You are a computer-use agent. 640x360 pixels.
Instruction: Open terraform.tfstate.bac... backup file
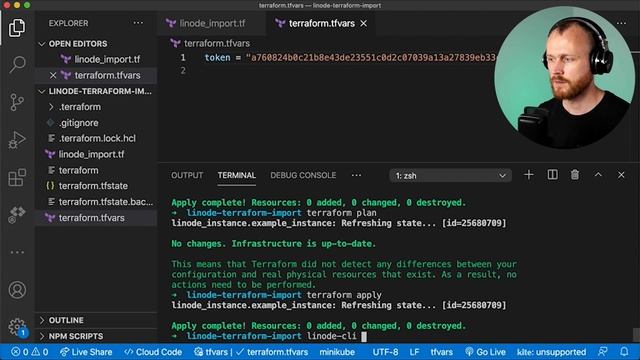(106, 202)
